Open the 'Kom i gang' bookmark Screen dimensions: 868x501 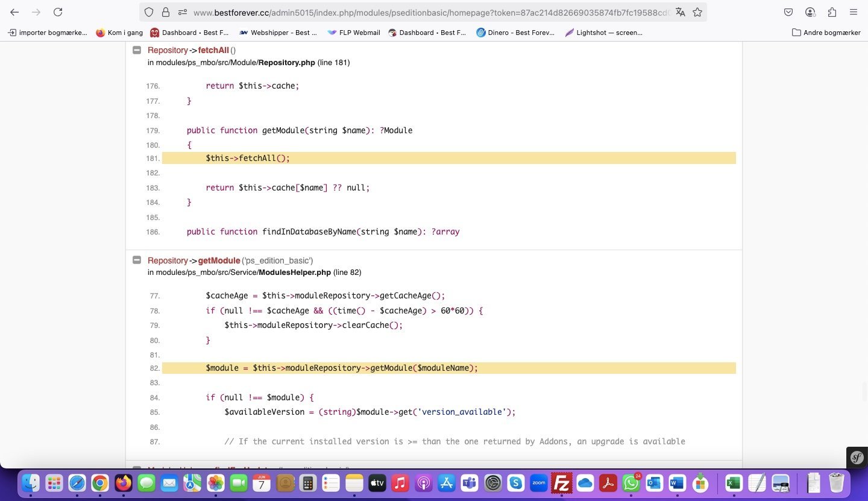coord(119,33)
